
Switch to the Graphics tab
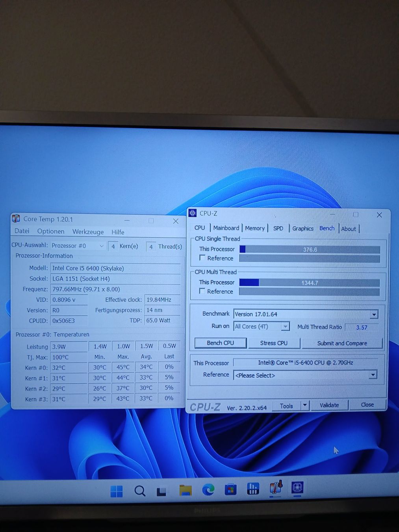point(303,228)
